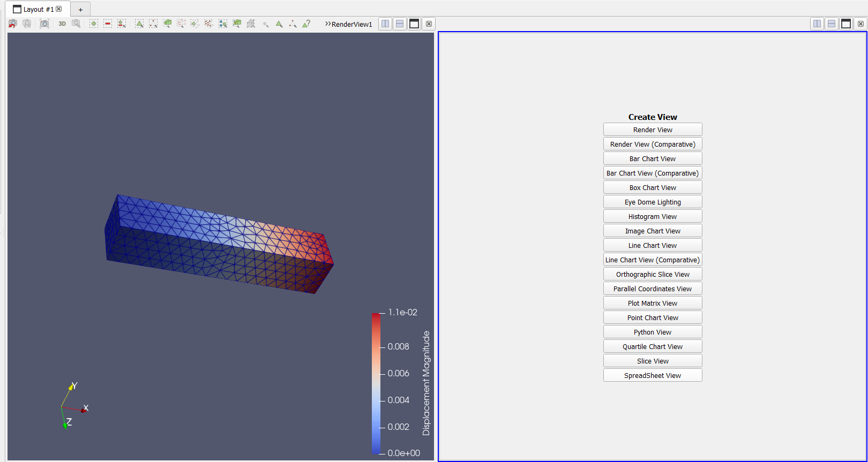Click the 0.0e+00 legend minimum label
The image size is (868, 462).
[x=404, y=453]
